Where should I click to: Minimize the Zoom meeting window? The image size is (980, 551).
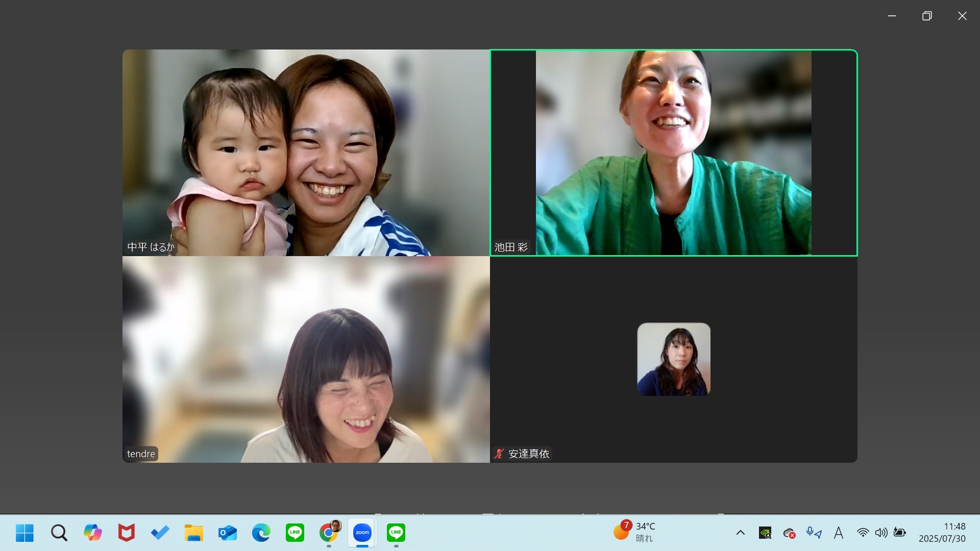click(892, 16)
